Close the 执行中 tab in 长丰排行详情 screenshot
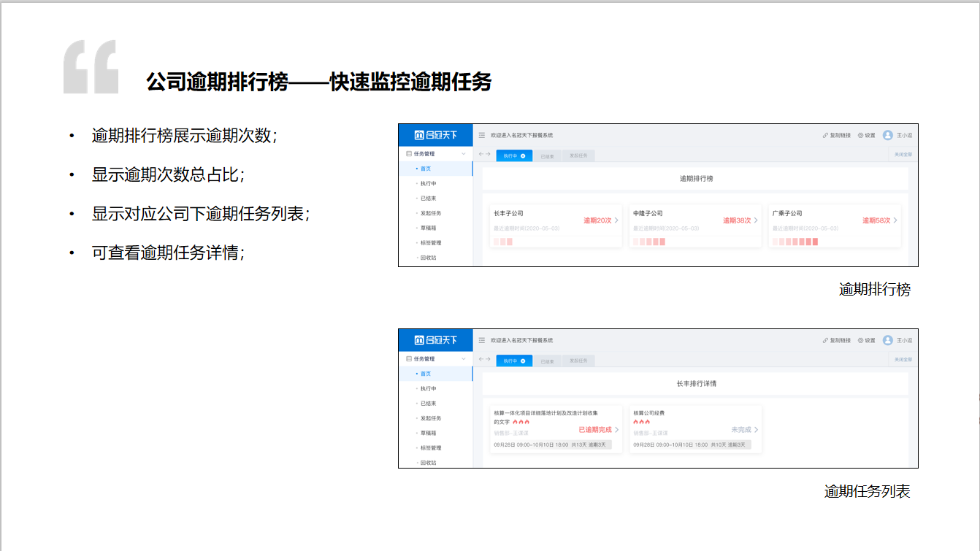980x551 pixels. coord(523,361)
